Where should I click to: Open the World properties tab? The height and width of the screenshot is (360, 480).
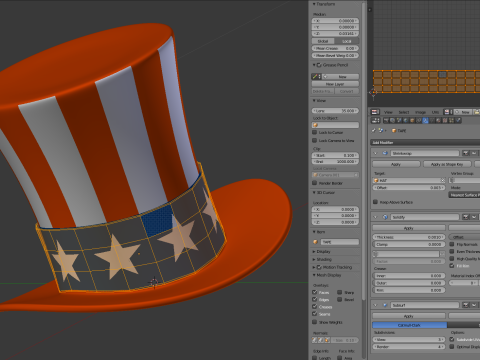[406, 120]
